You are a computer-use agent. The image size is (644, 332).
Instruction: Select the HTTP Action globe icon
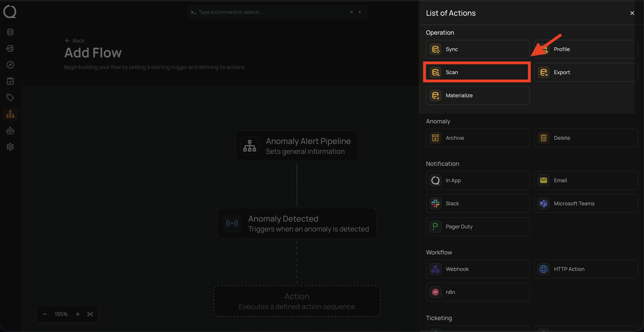coord(543,269)
